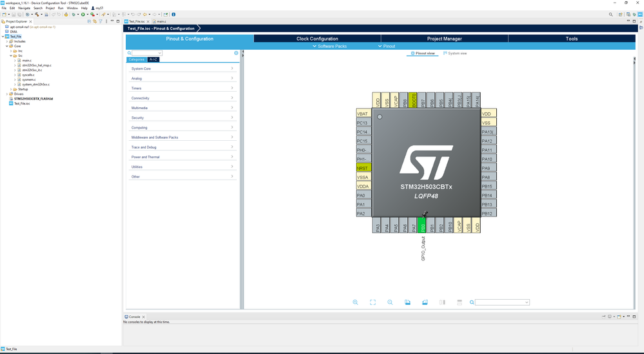Open the Pinout dropdown menu
The image size is (644, 354).
point(387,46)
